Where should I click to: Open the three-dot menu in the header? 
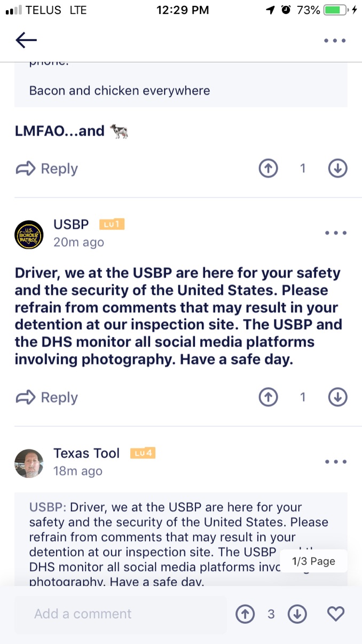click(335, 41)
